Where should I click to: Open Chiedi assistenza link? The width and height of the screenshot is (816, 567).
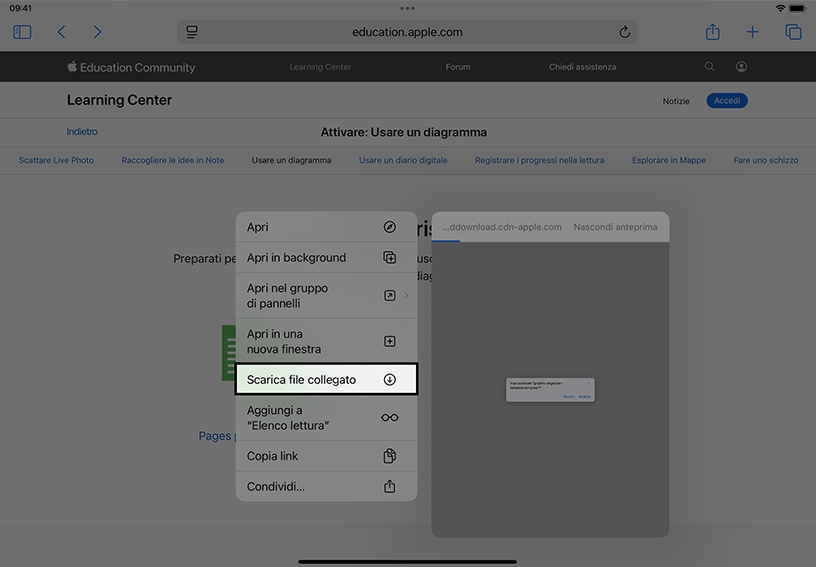coord(582,67)
